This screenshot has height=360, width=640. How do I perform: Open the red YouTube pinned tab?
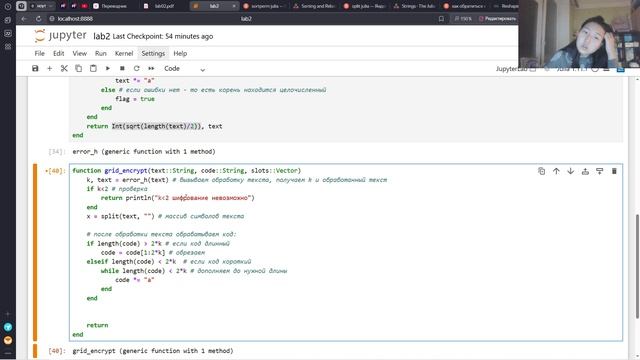(84, 6)
